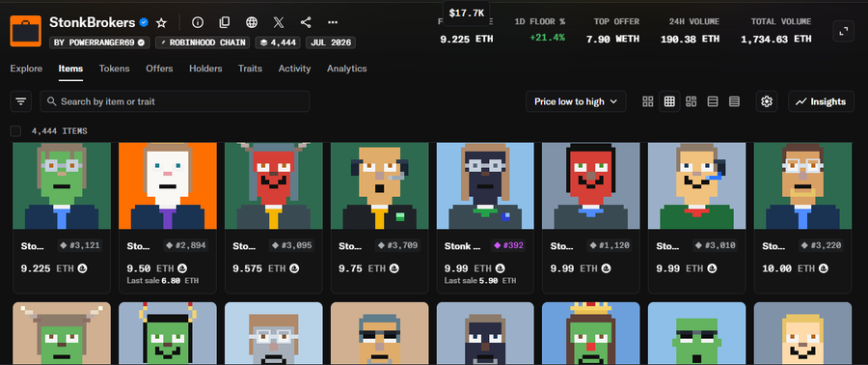The width and height of the screenshot is (868, 365).
Task: Switch to compact grid view icon
Action: tap(669, 101)
